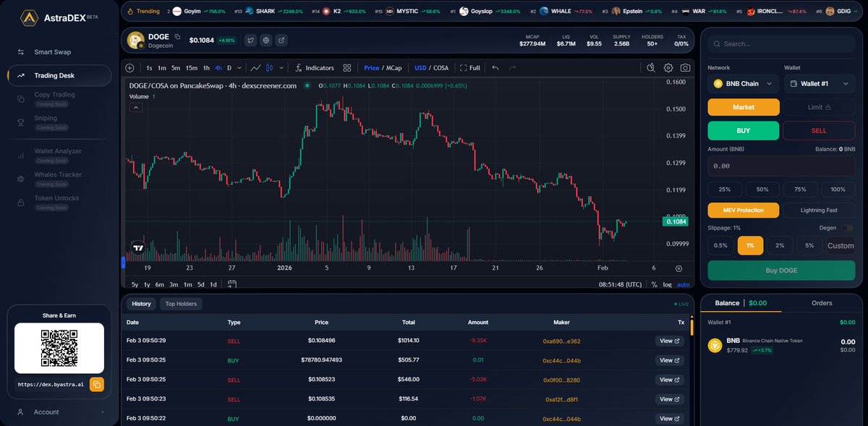Switch to the Top Holders tab

[x=181, y=304]
